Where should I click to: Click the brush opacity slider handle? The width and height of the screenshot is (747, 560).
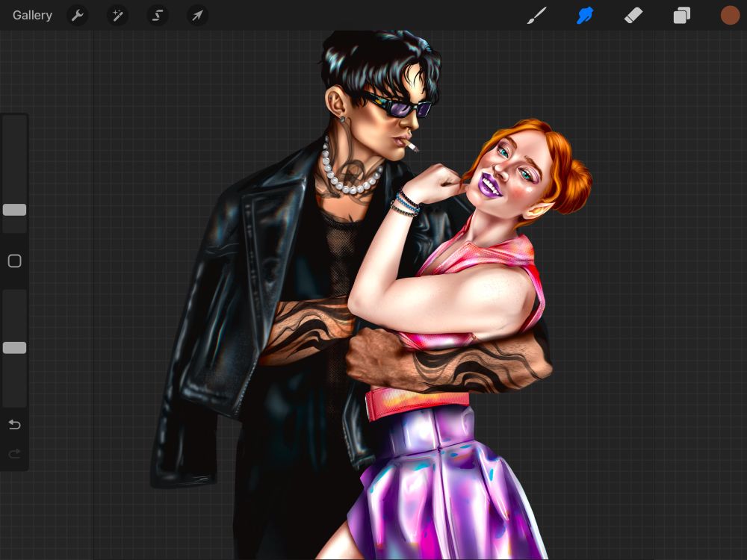(14, 348)
